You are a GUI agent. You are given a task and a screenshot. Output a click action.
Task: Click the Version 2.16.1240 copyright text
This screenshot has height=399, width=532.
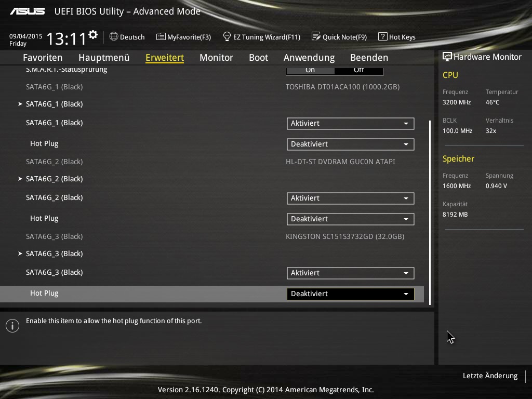pyautogui.click(x=265, y=390)
